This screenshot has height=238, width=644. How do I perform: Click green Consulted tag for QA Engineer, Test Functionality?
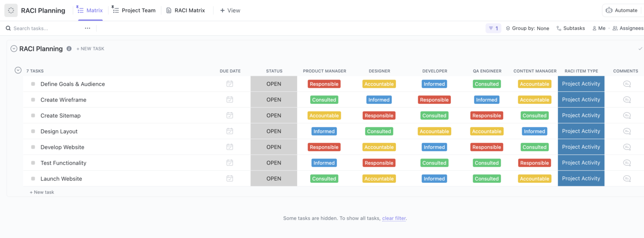tap(486, 163)
